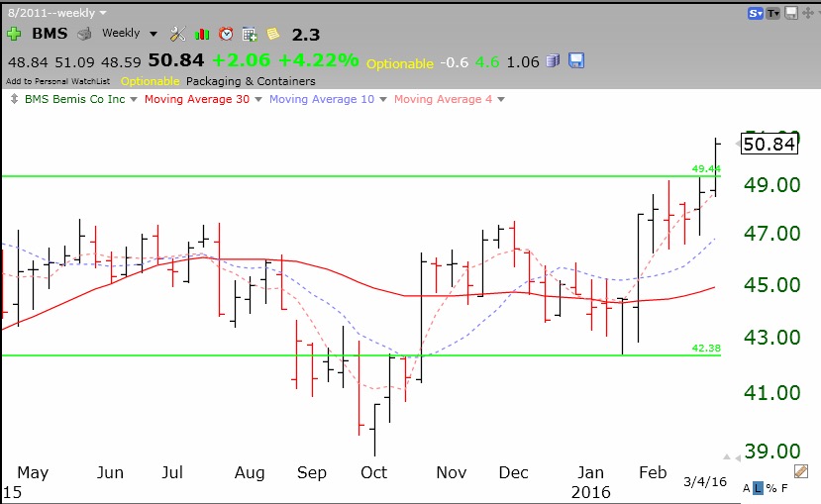Open chart settings with wrench icon
The width and height of the screenshot is (821, 504).
point(178,34)
